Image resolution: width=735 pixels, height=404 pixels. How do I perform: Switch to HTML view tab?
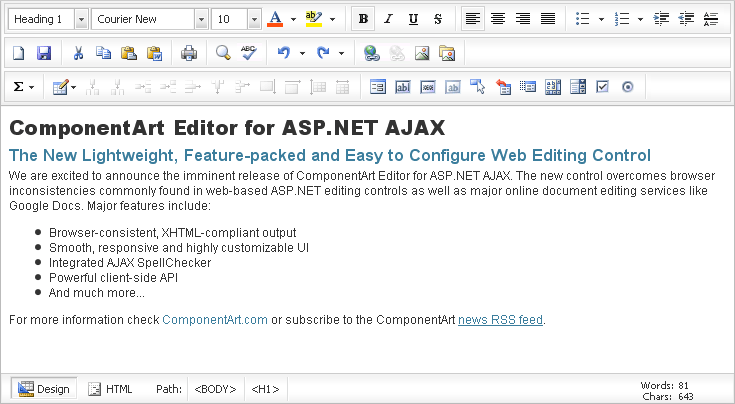pos(111,389)
